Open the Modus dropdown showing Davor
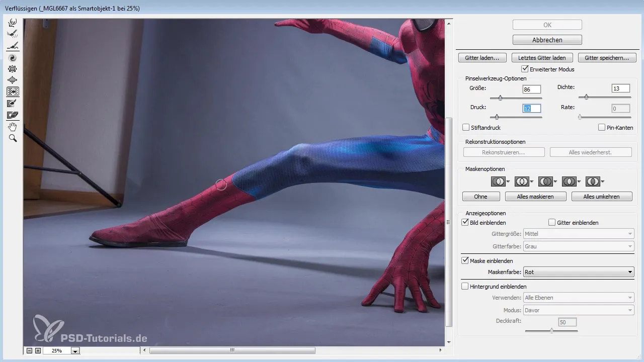Screen dimensions: 644x362 pos(579,310)
